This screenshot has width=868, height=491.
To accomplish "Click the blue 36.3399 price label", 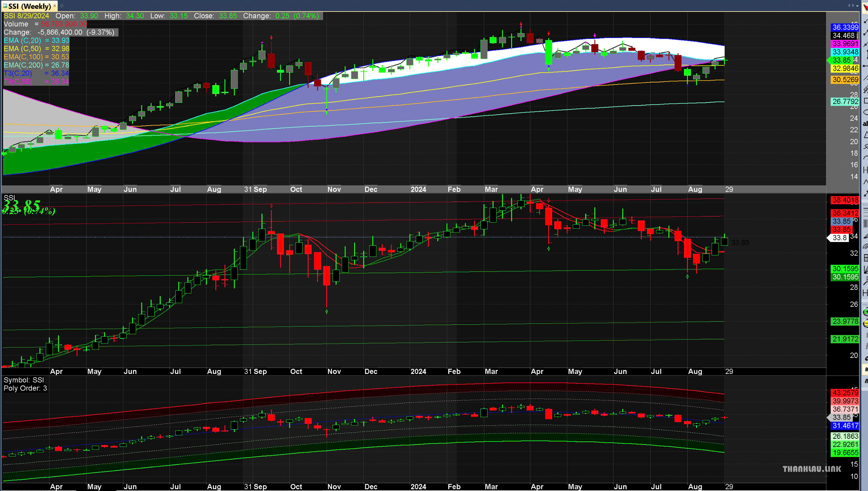I will [845, 27].
